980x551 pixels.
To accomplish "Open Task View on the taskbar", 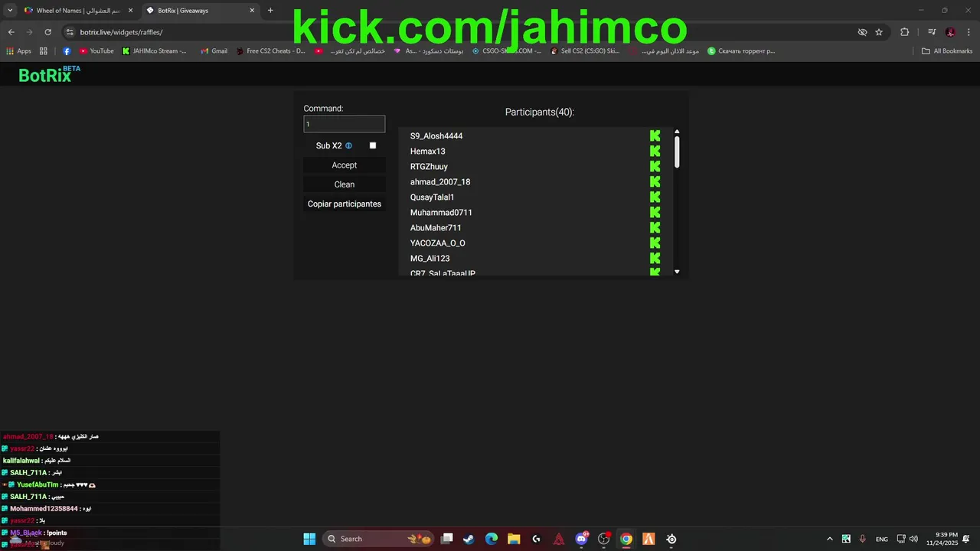I will click(x=447, y=539).
